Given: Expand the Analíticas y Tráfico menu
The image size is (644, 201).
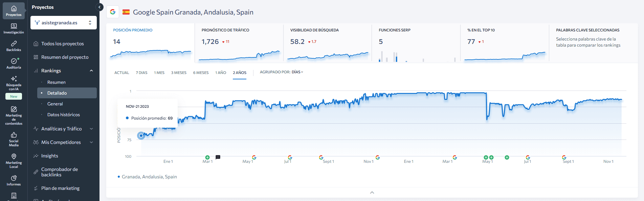Looking at the screenshot, I should 63,129.
